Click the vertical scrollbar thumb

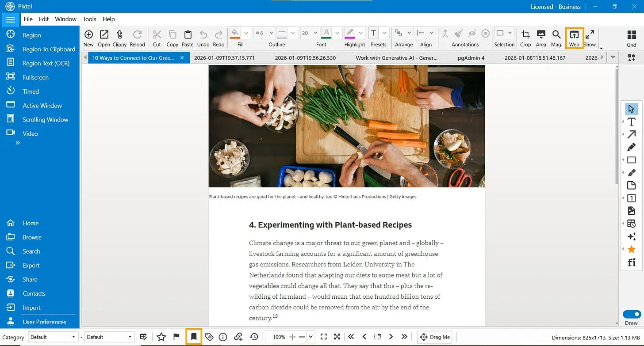pyautogui.click(x=617, y=126)
